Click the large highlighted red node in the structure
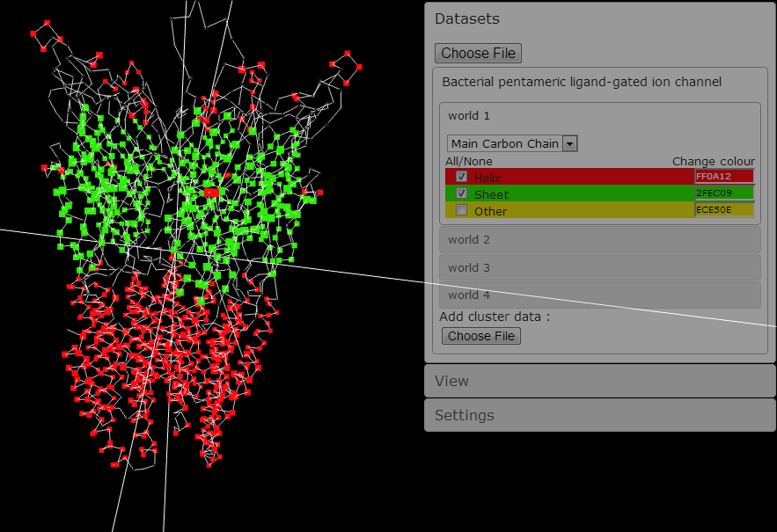Viewport: 777px width, 532px height. 211,192
